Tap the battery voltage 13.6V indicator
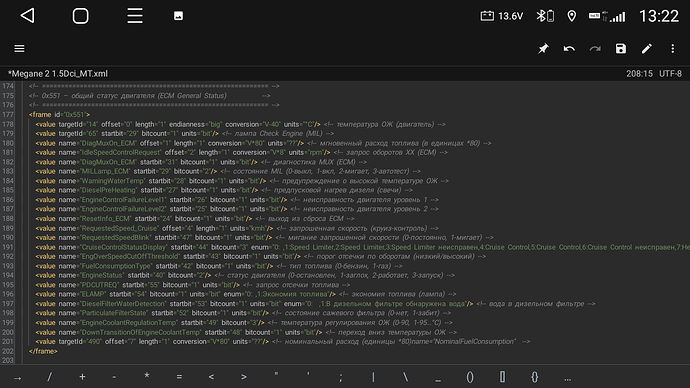690x388 pixels. tap(501, 16)
